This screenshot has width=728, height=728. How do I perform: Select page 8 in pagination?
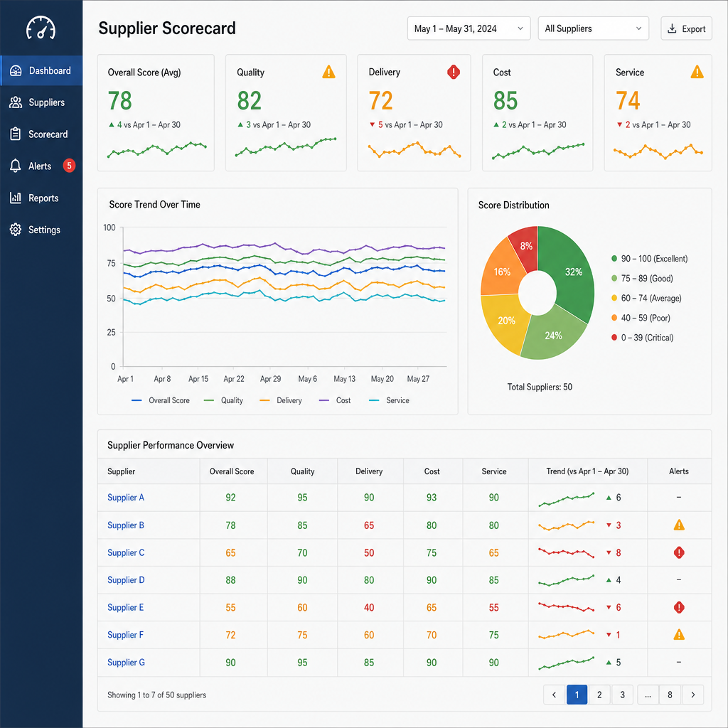click(x=670, y=695)
